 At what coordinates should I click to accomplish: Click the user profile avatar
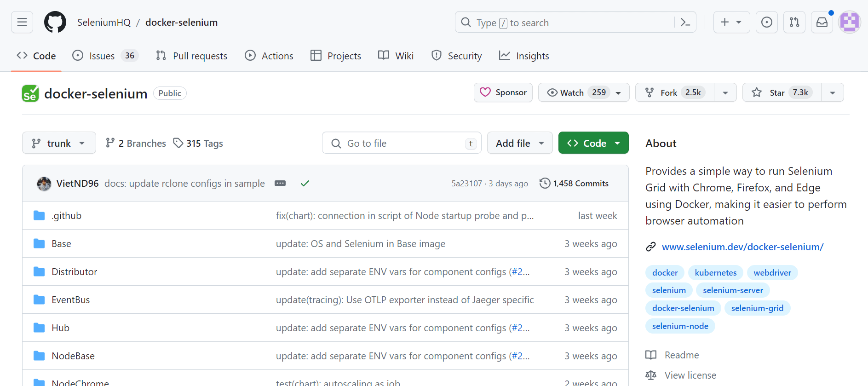pos(849,22)
